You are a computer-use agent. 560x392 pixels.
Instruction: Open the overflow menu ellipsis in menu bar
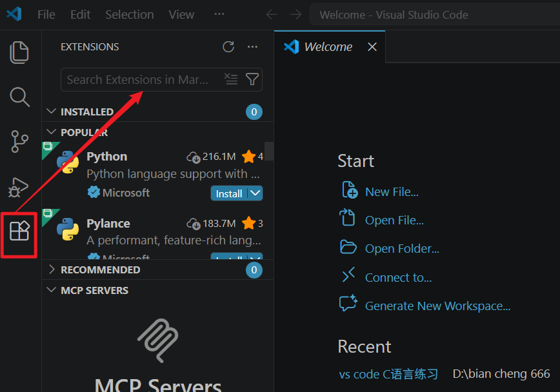point(219,14)
